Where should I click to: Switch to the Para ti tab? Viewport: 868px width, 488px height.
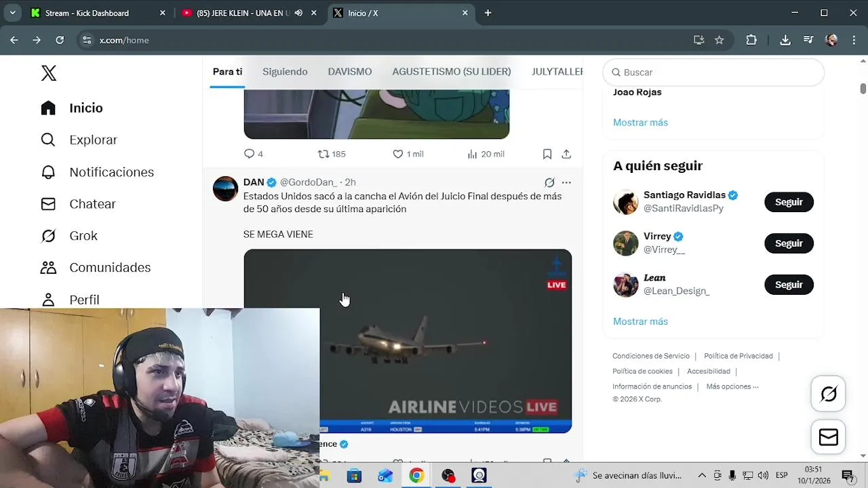(x=227, y=72)
